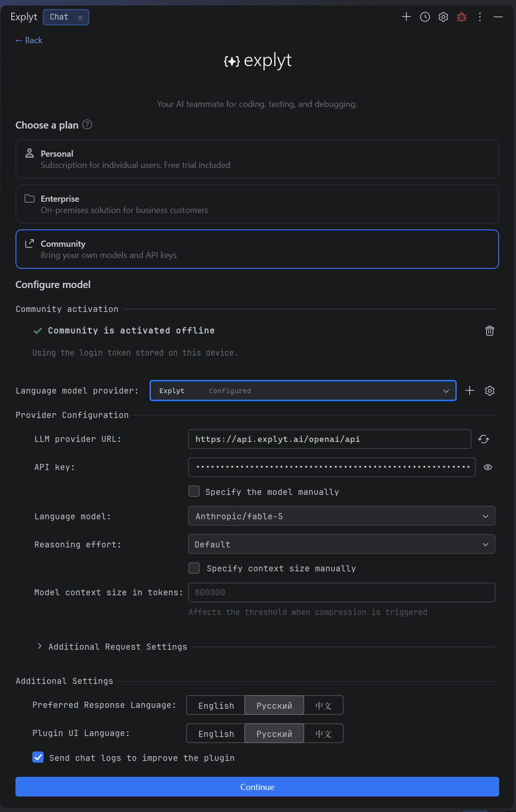The height and width of the screenshot is (812, 516).
Task: Close the Chat tab with the x
Action: pyautogui.click(x=80, y=17)
